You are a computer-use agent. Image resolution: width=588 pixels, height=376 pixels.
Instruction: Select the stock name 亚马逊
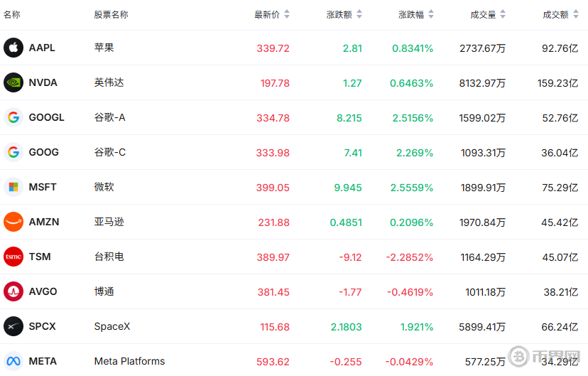109,222
